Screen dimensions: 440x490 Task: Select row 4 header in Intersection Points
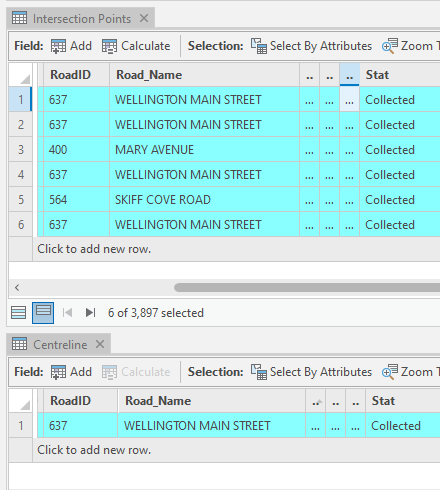click(21, 174)
